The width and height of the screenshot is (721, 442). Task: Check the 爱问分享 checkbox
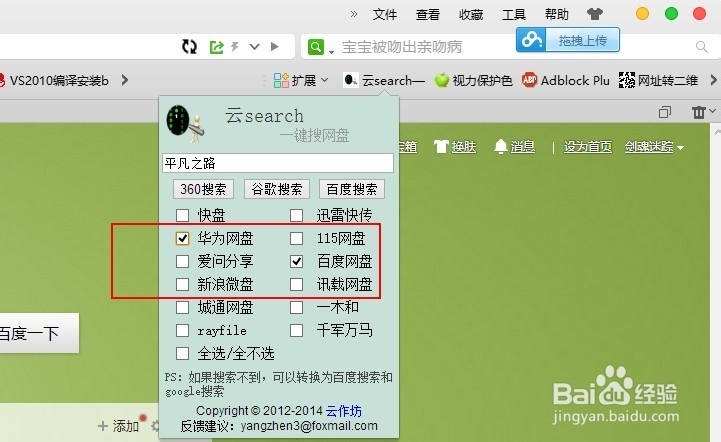tap(183, 261)
